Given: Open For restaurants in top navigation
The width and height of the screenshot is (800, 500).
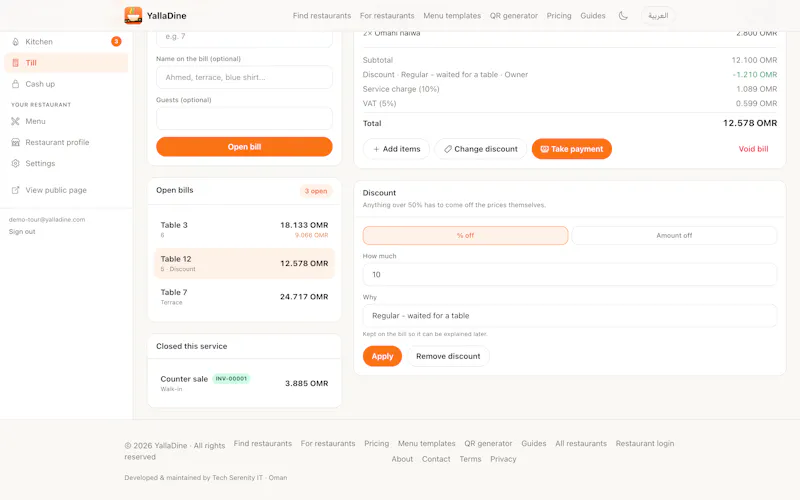Looking at the screenshot, I should click(387, 16).
